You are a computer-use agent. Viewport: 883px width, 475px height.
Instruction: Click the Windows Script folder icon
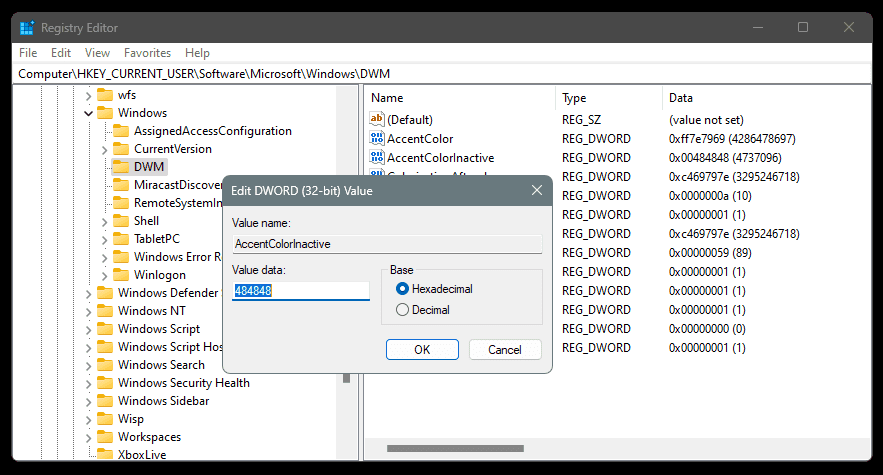click(x=105, y=329)
